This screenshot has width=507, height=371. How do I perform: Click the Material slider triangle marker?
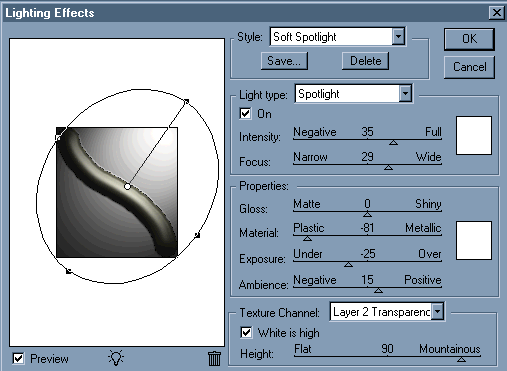[x=307, y=238]
